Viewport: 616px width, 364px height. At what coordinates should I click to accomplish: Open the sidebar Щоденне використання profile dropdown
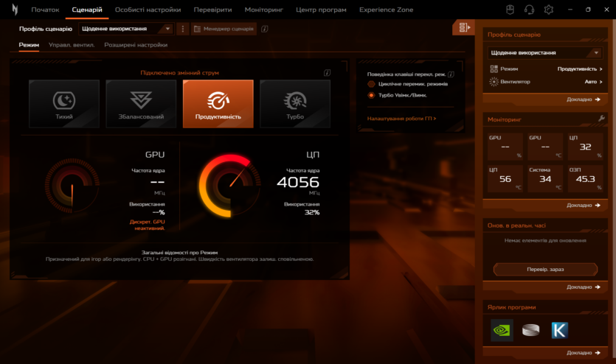544,53
